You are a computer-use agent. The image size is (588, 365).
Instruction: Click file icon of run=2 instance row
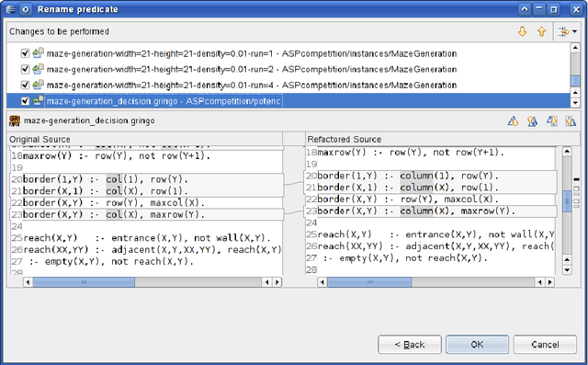[x=38, y=69]
